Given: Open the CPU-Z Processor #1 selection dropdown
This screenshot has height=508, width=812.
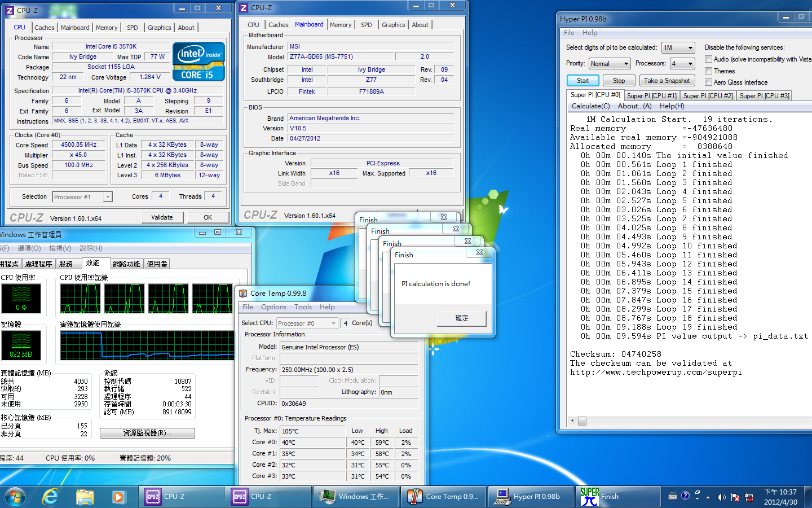Looking at the screenshot, I should pyautogui.click(x=82, y=197).
